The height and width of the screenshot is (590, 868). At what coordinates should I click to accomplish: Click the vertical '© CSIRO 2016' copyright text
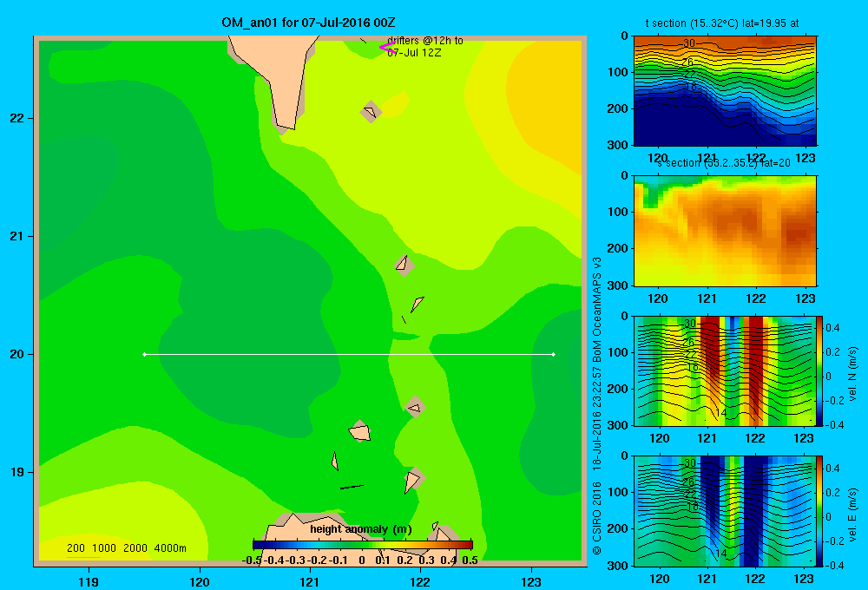(597, 518)
